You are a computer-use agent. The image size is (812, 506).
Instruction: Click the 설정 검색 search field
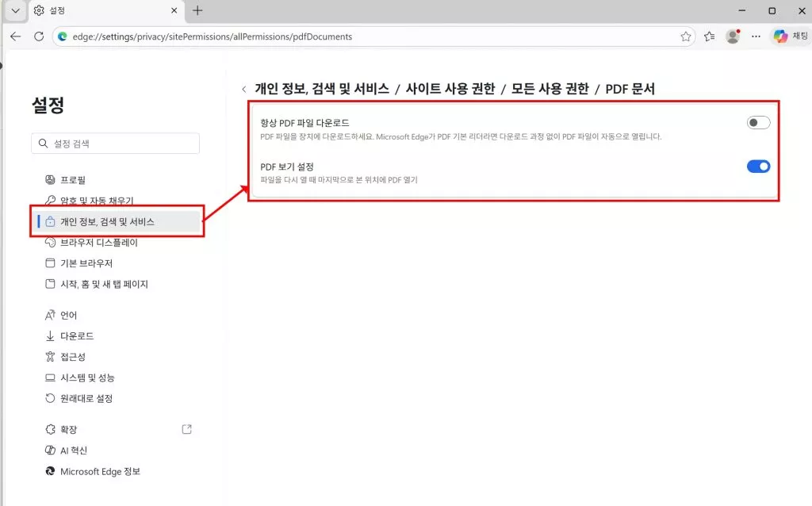click(x=115, y=143)
